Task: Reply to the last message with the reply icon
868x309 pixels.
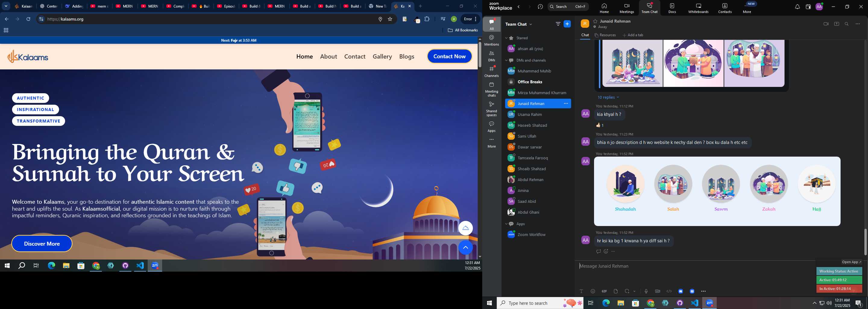Action: pyautogui.click(x=599, y=251)
